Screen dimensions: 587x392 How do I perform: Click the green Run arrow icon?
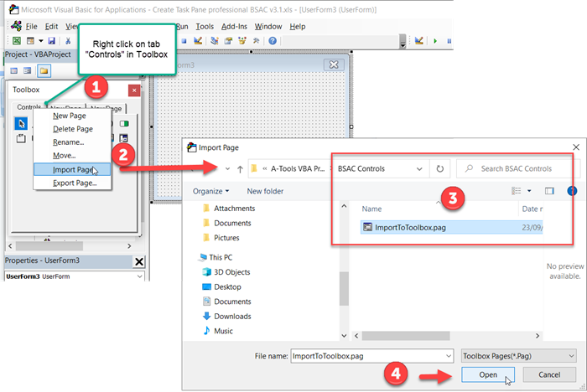435,41
